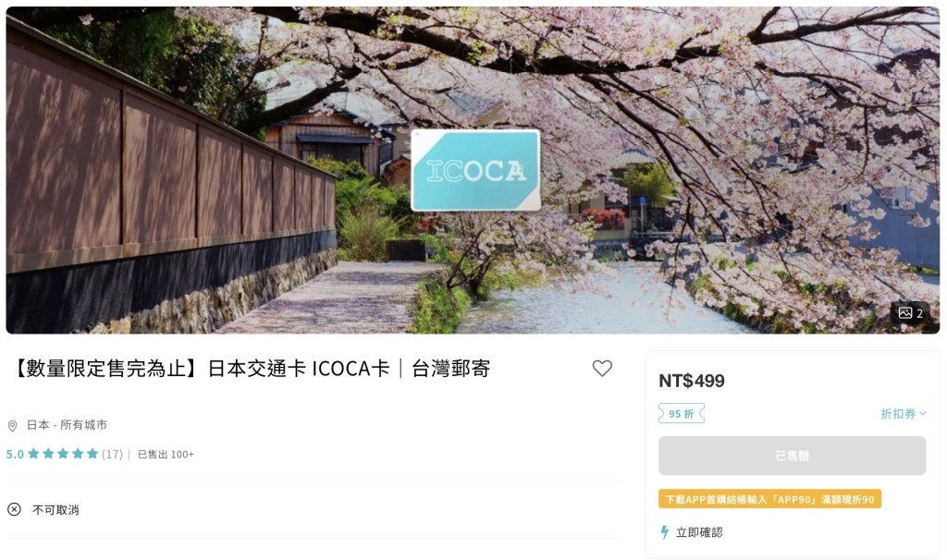Viewport: 947px width, 560px height.
Task: Open the APP90 app download promo banner
Action: click(x=769, y=499)
